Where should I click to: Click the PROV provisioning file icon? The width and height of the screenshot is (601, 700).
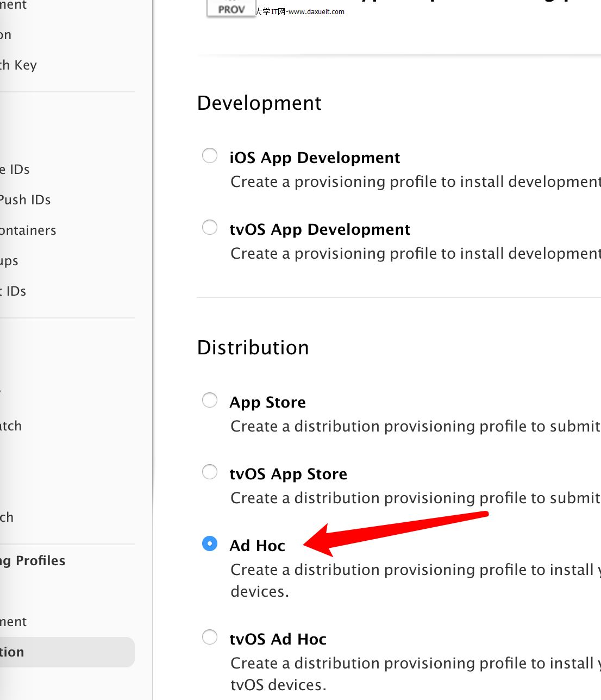(x=231, y=8)
